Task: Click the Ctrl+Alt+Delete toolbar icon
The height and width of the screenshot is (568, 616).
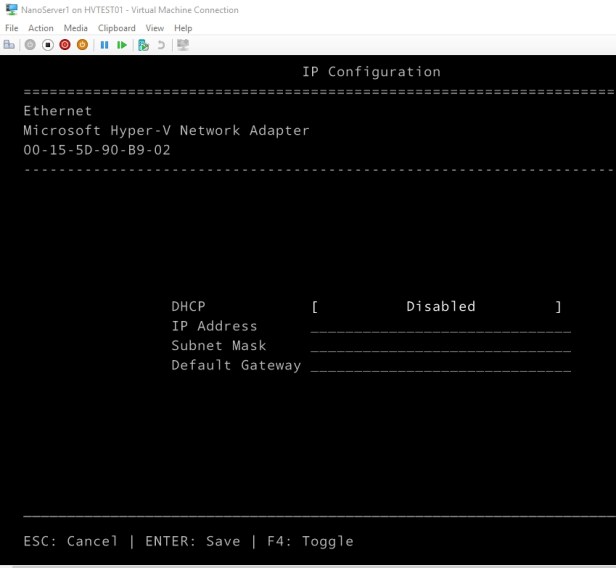Action: point(10,45)
